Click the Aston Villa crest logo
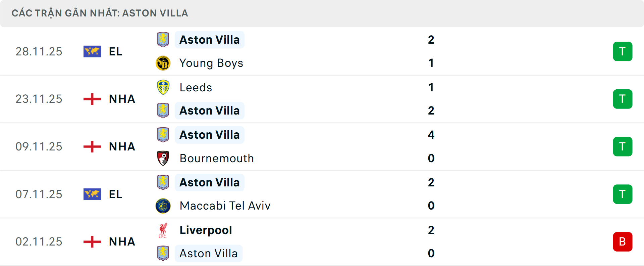This screenshot has height=266, width=644. pyautogui.click(x=163, y=39)
